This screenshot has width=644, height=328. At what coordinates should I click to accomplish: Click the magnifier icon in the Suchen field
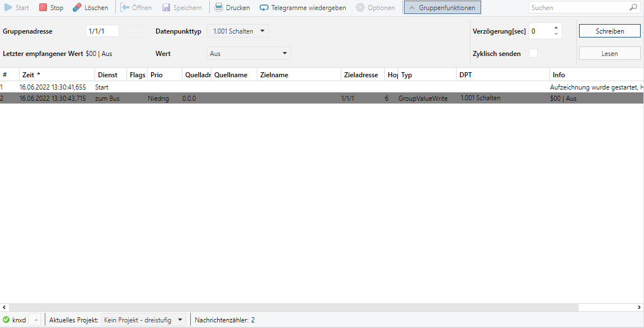pyautogui.click(x=633, y=7)
